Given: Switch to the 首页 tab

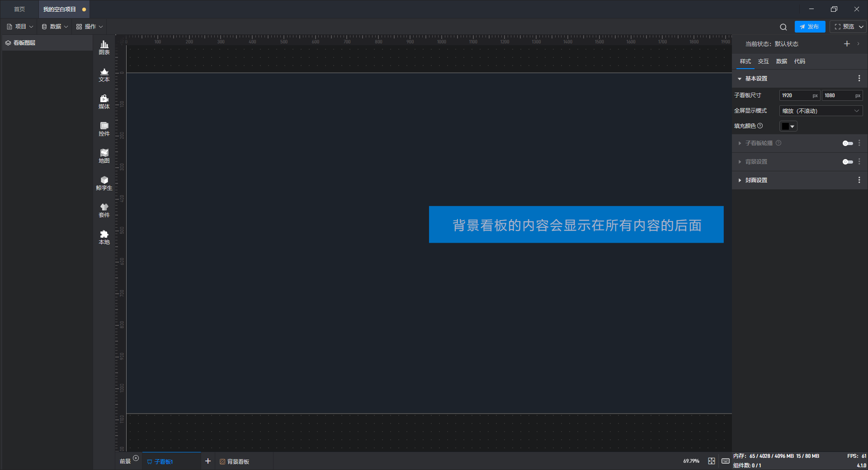Looking at the screenshot, I should (x=19, y=9).
